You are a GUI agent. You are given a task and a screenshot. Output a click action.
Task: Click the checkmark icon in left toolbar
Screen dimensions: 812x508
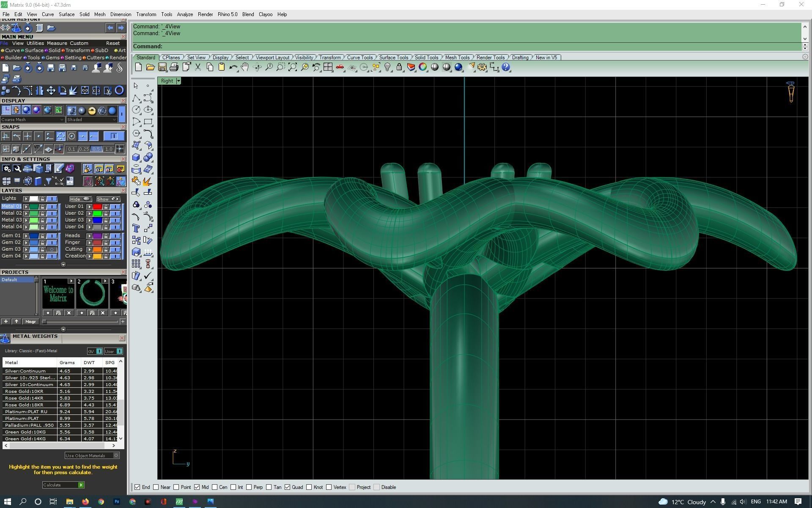click(148, 276)
